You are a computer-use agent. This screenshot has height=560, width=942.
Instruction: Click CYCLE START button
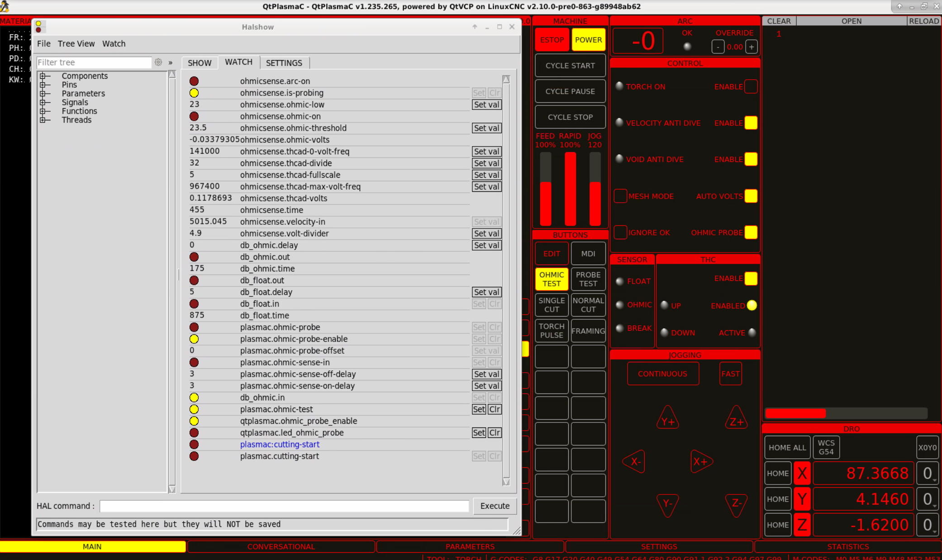(570, 66)
